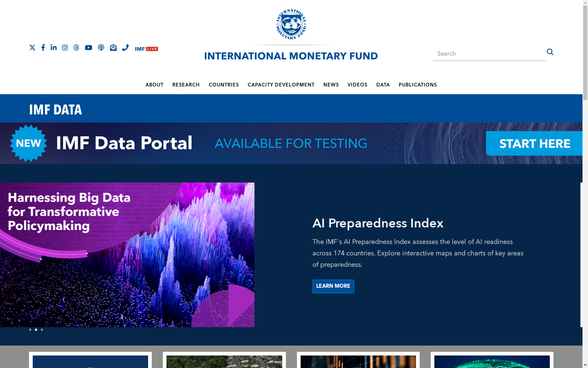Open the IMF Threads page

(76, 47)
